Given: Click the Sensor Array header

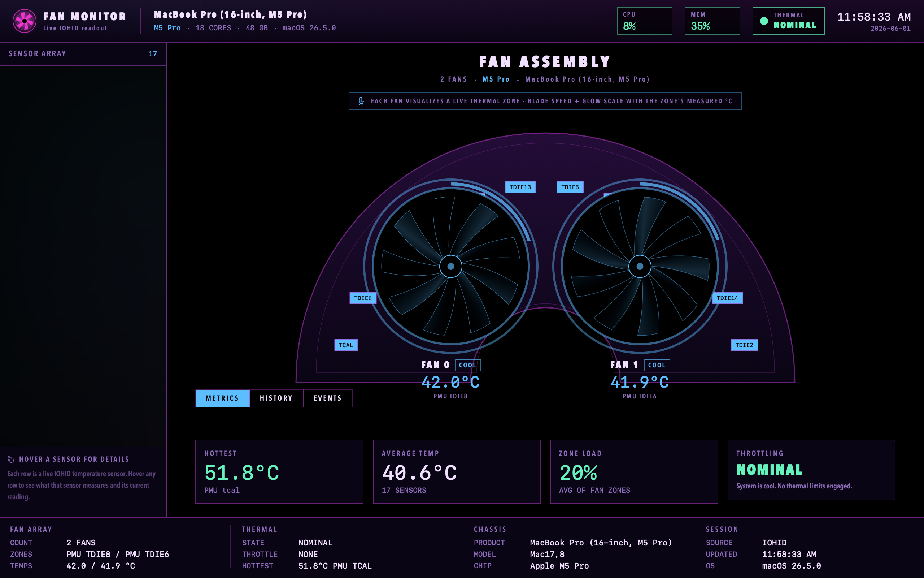Looking at the screenshot, I should coord(83,54).
